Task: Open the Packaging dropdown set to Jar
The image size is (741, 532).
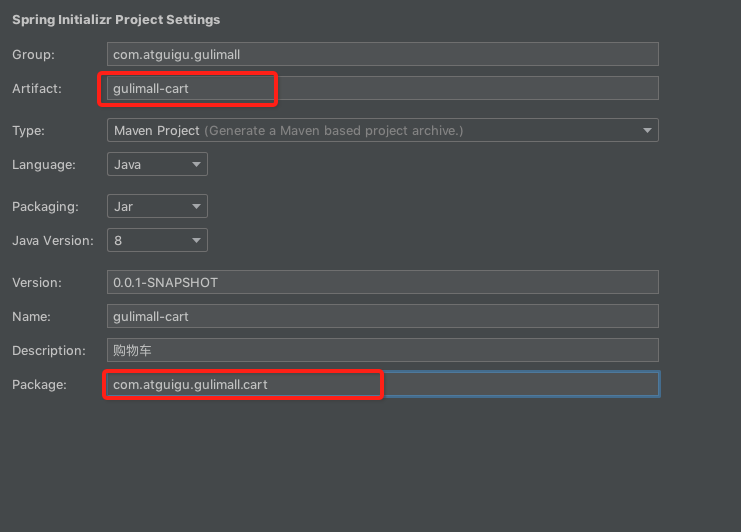Action: pyautogui.click(x=157, y=206)
